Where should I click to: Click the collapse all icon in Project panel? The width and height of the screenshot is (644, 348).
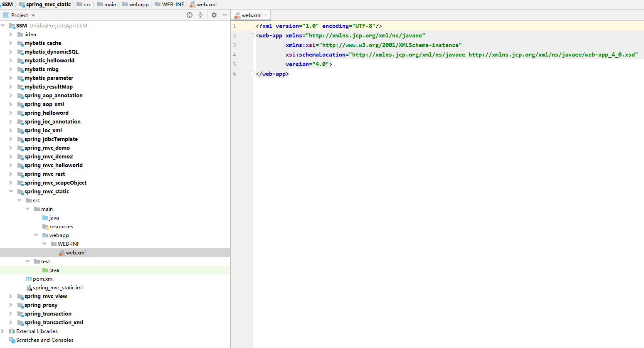(200, 15)
